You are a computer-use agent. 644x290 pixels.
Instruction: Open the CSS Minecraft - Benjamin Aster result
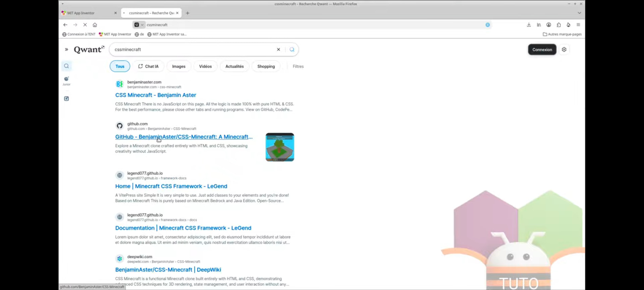point(156,95)
